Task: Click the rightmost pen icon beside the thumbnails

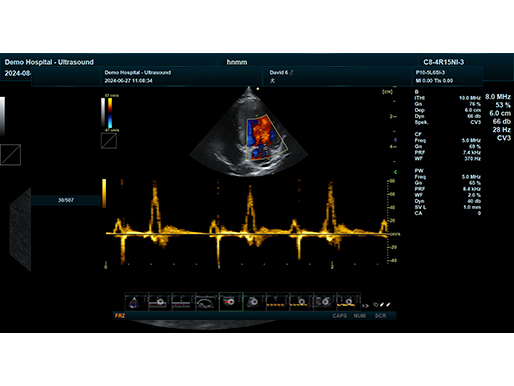Action: (x=388, y=304)
